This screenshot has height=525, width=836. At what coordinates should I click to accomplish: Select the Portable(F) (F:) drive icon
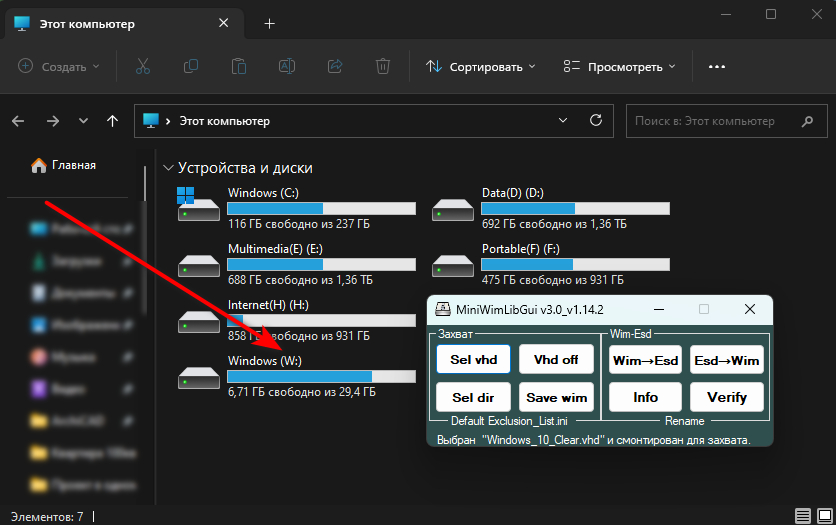click(453, 265)
